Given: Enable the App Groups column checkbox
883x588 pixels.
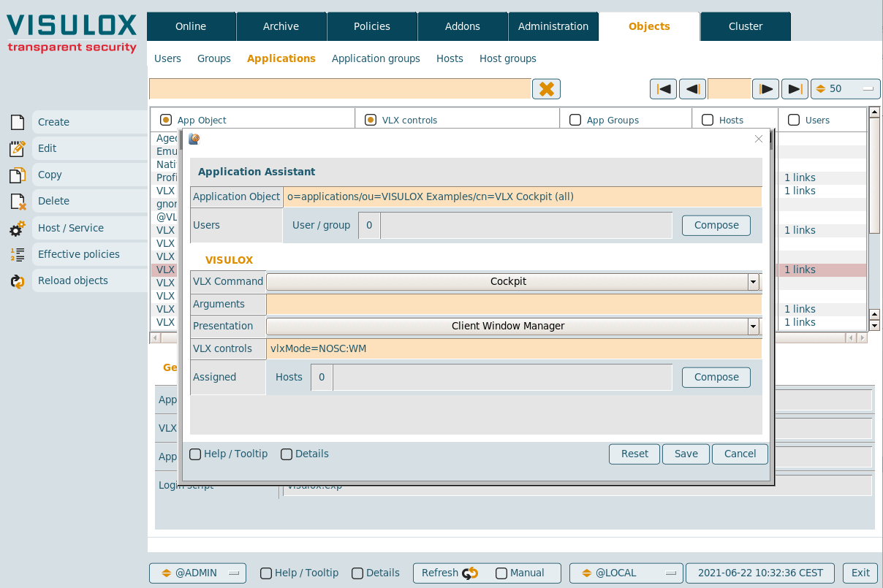Looking at the screenshot, I should coord(575,120).
